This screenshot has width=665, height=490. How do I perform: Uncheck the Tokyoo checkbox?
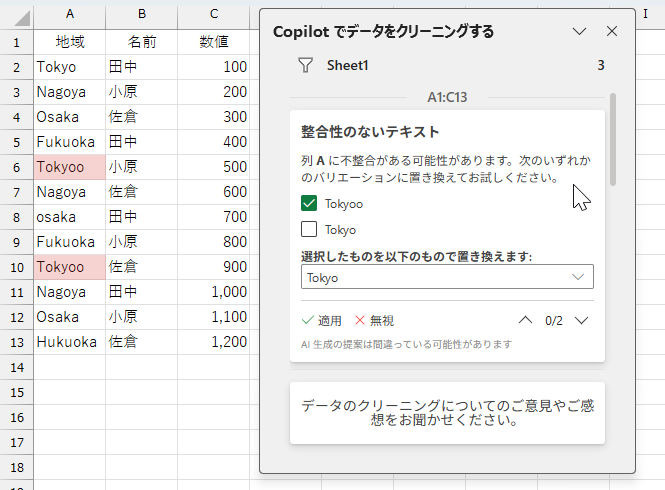pyautogui.click(x=309, y=203)
